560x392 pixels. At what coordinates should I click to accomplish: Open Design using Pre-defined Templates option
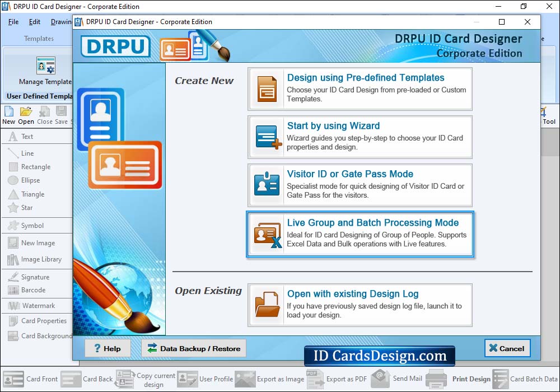pos(360,89)
